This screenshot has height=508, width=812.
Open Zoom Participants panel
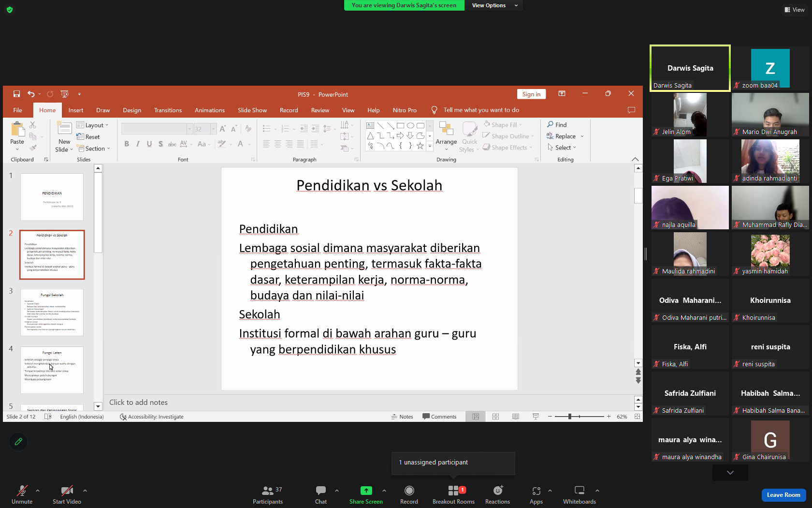coord(267,495)
